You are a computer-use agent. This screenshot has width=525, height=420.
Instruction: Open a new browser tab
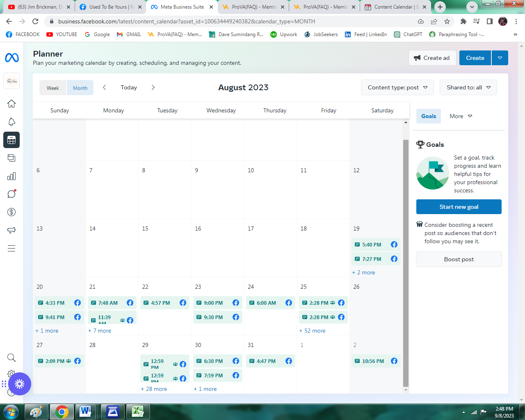click(x=440, y=7)
